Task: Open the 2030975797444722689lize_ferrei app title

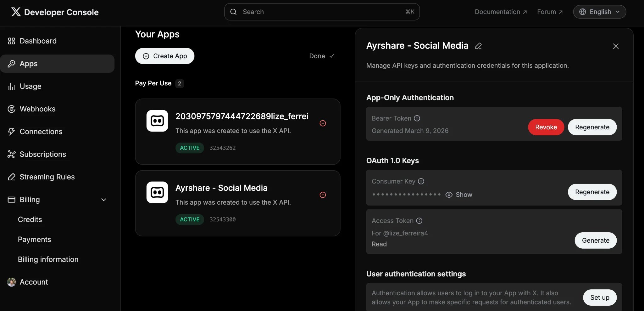Action: click(242, 116)
